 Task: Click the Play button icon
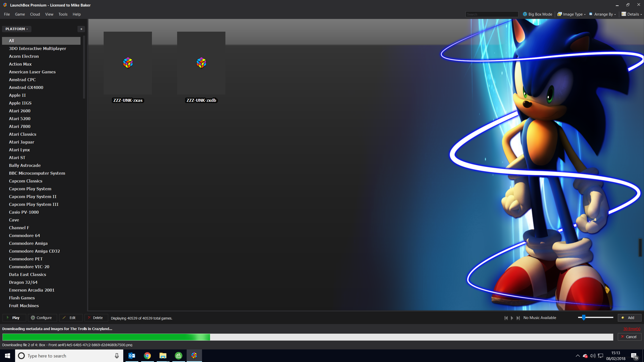point(14,318)
